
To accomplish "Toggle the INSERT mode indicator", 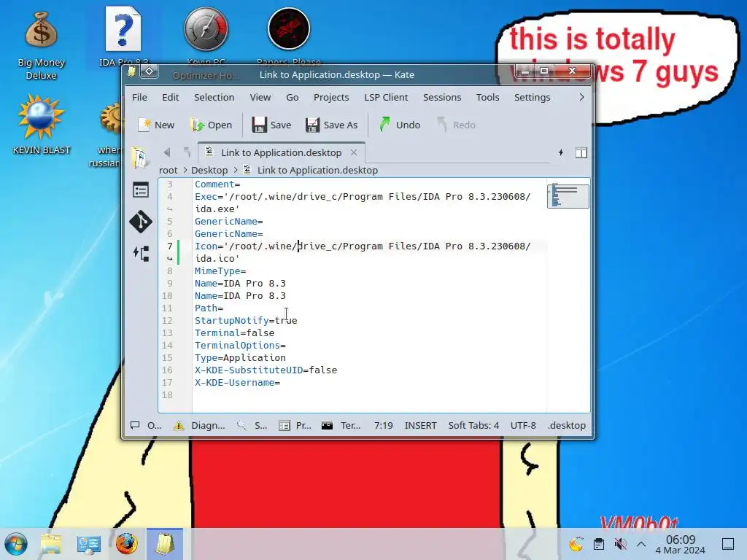I will tap(420, 425).
